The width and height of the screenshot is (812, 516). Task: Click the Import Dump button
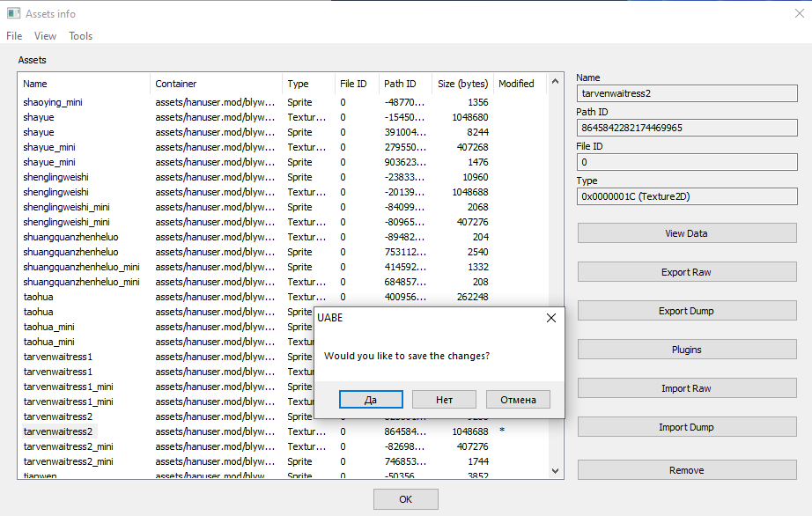687,427
